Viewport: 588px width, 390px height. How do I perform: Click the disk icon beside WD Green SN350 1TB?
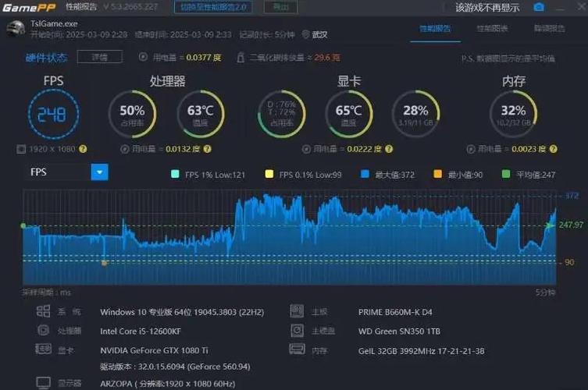(297, 331)
